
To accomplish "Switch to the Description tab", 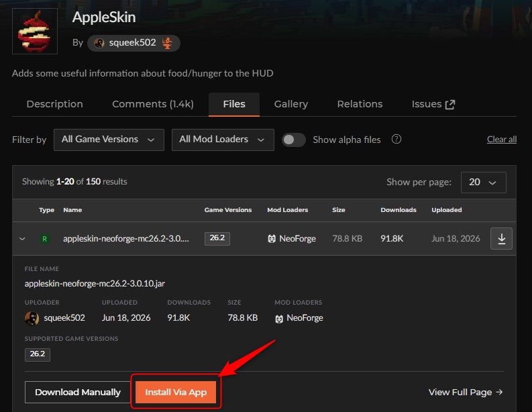I will click(x=54, y=104).
